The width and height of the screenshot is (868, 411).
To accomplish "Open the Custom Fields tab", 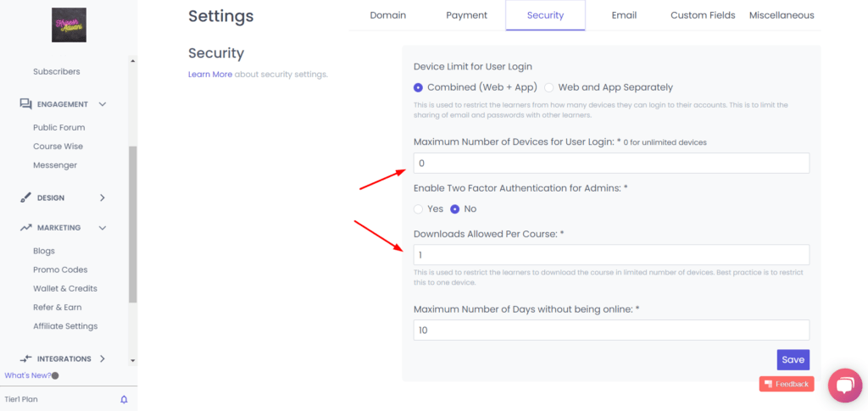I will pyautogui.click(x=703, y=15).
